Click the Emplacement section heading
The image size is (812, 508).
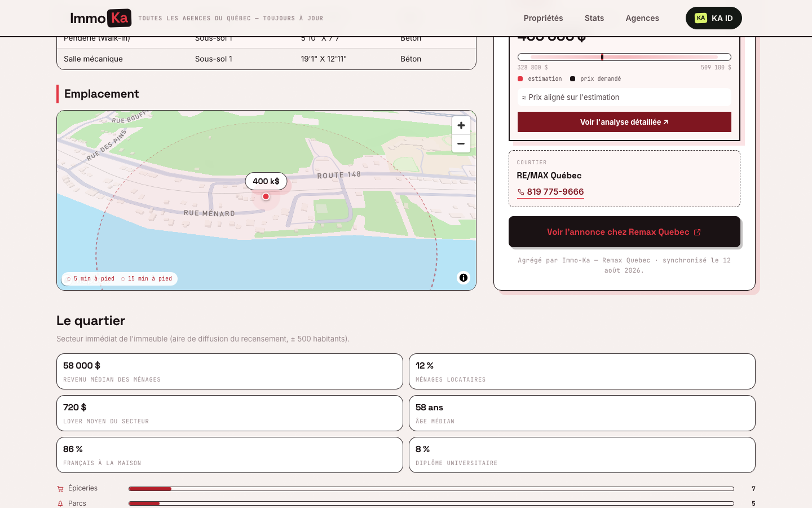pos(101,94)
